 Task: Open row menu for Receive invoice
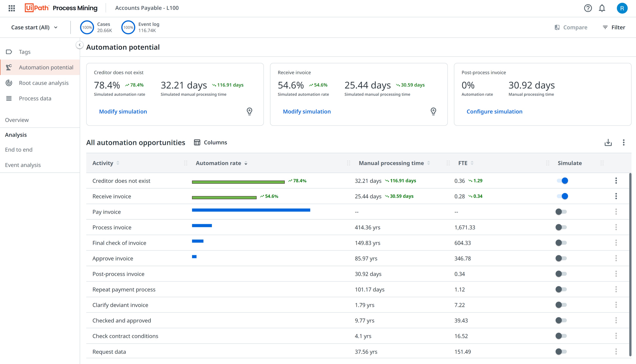coord(616,196)
